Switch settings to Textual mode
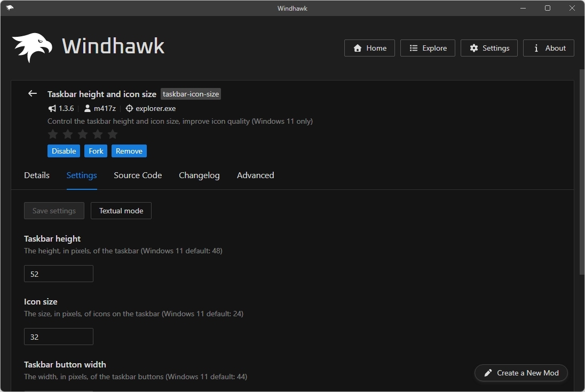This screenshot has width=585, height=392. 121,211
